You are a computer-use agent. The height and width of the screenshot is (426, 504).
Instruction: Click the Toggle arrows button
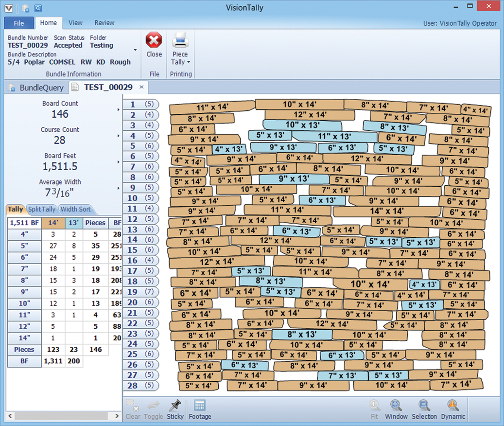pyautogui.click(x=154, y=406)
